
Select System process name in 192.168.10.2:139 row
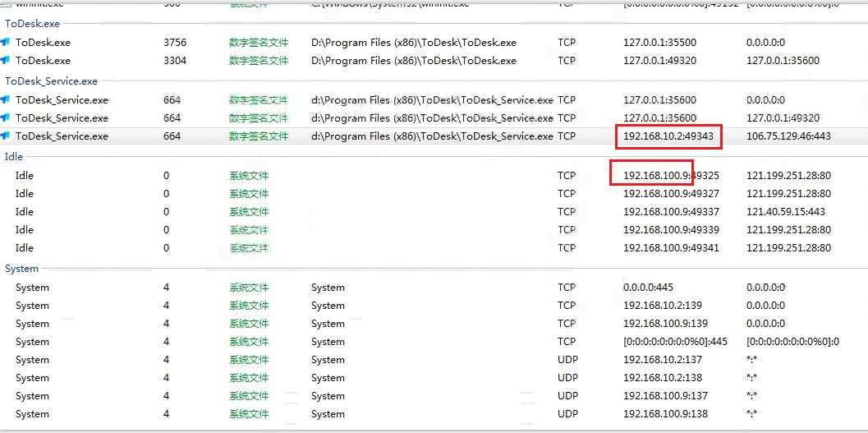point(32,305)
